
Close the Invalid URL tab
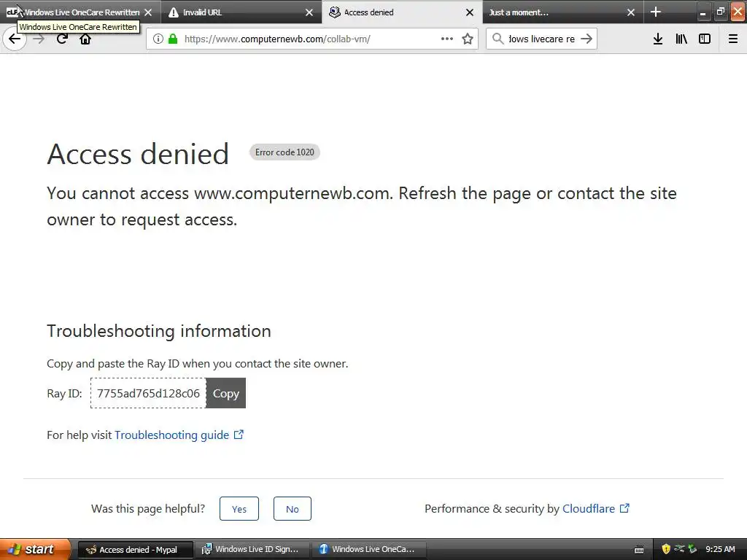tap(309, 12)
